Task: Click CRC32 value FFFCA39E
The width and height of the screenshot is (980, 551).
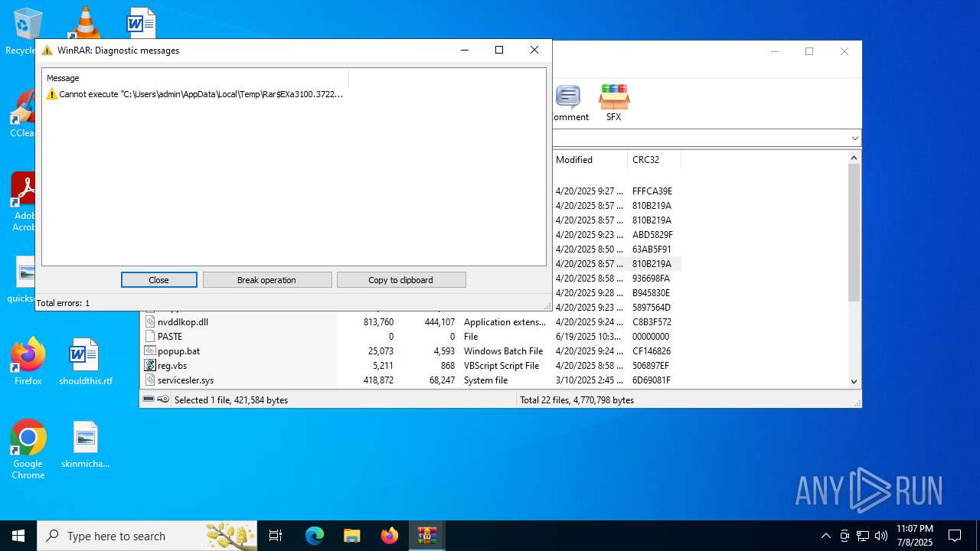Action: tap(652, 191)
